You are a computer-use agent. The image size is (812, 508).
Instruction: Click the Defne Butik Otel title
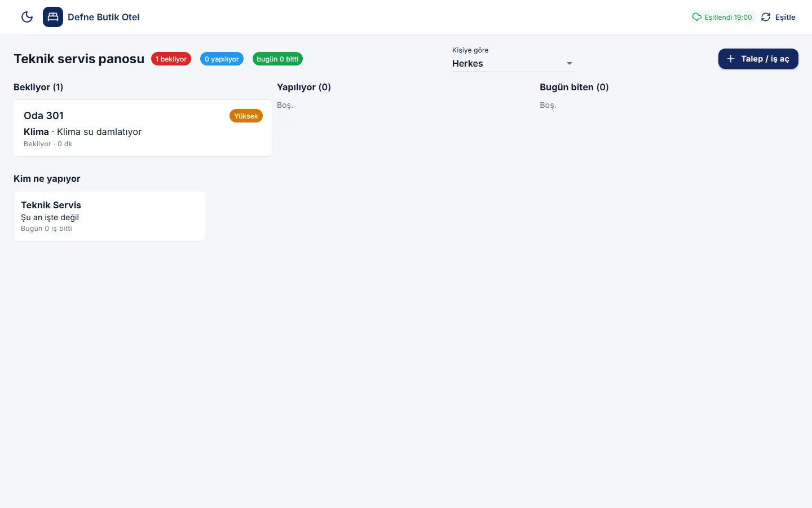click(x=104, y=17)
